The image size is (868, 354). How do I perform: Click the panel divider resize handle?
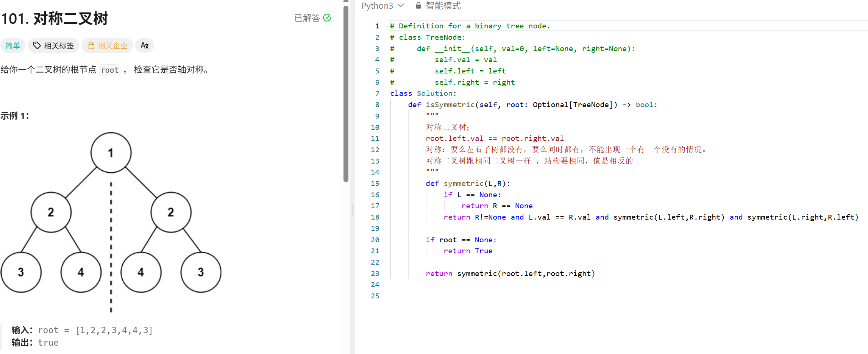353,209
